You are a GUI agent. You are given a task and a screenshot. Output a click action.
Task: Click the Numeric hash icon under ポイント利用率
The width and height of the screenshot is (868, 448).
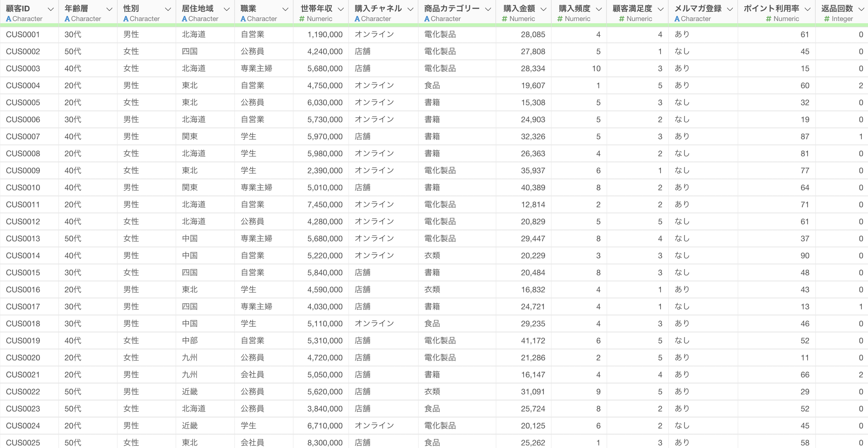tap(768, 19)
